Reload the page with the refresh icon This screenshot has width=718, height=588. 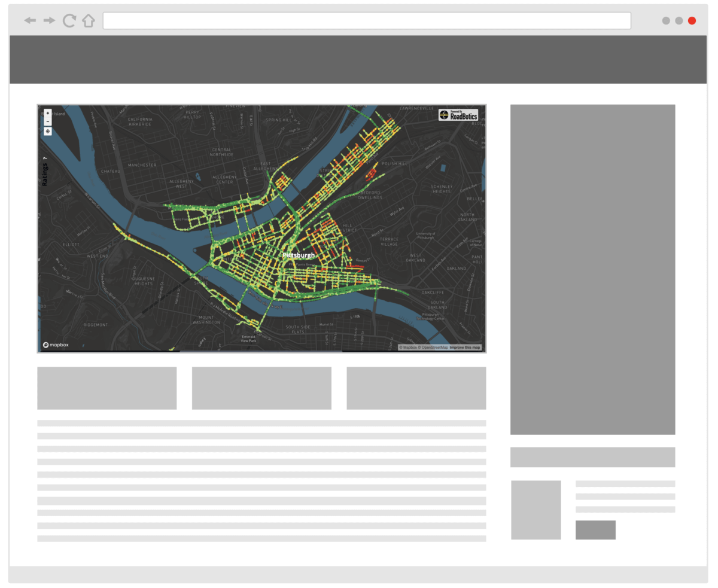click(x=69, y=20)
